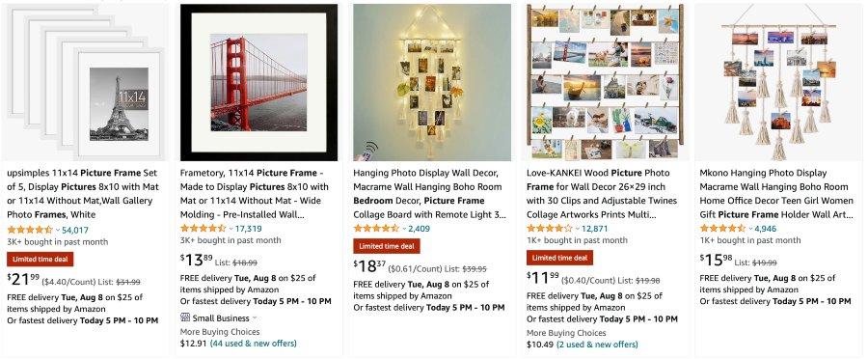The height and width of the screenshot is (359, 868).
Task: Click the Small Business badge icon
Action: tap(185, 318)
